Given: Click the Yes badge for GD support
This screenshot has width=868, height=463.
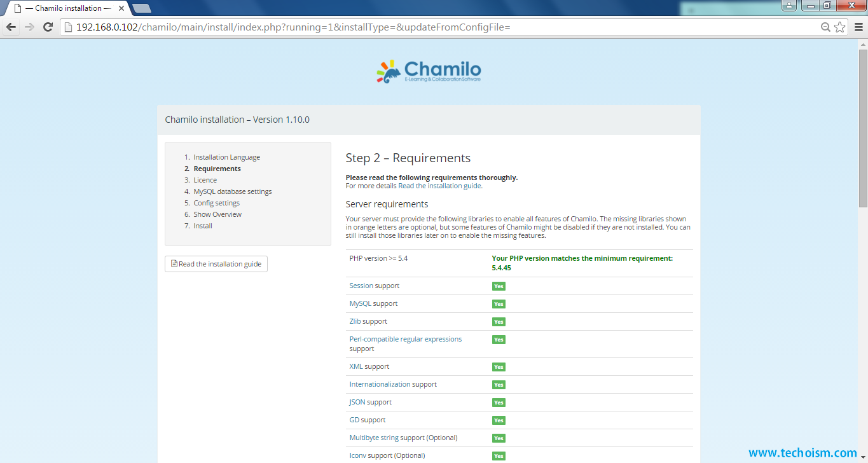Looking at the screenshot, I should click(499, 420).
